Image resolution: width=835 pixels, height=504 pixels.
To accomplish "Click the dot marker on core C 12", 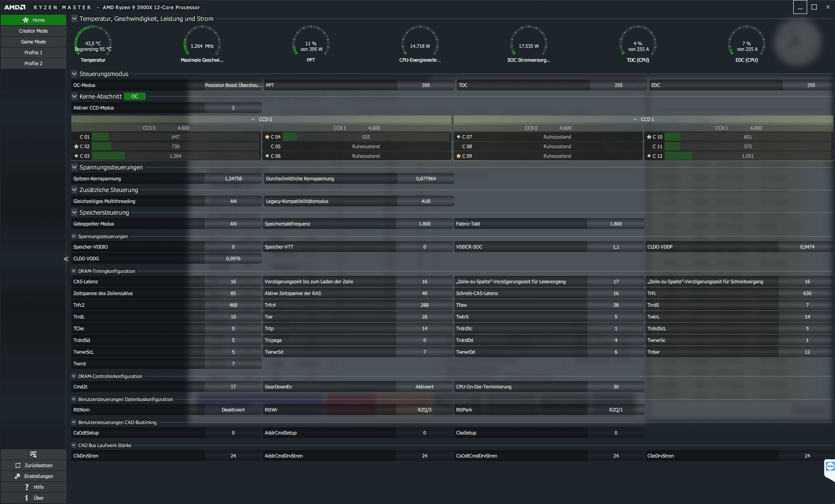I will 649,156.
